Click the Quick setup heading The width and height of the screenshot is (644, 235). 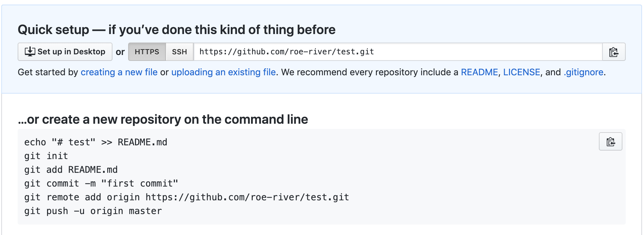coord(177,30)
